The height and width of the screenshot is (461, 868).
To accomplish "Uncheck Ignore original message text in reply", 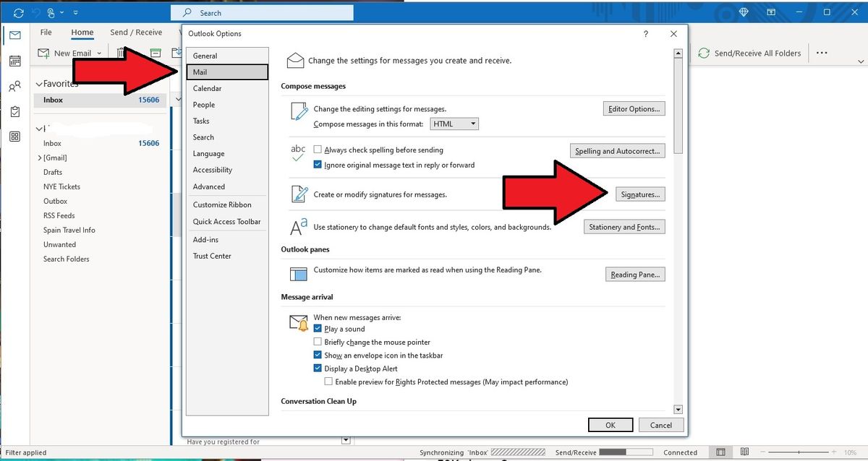I will (318, 165).
